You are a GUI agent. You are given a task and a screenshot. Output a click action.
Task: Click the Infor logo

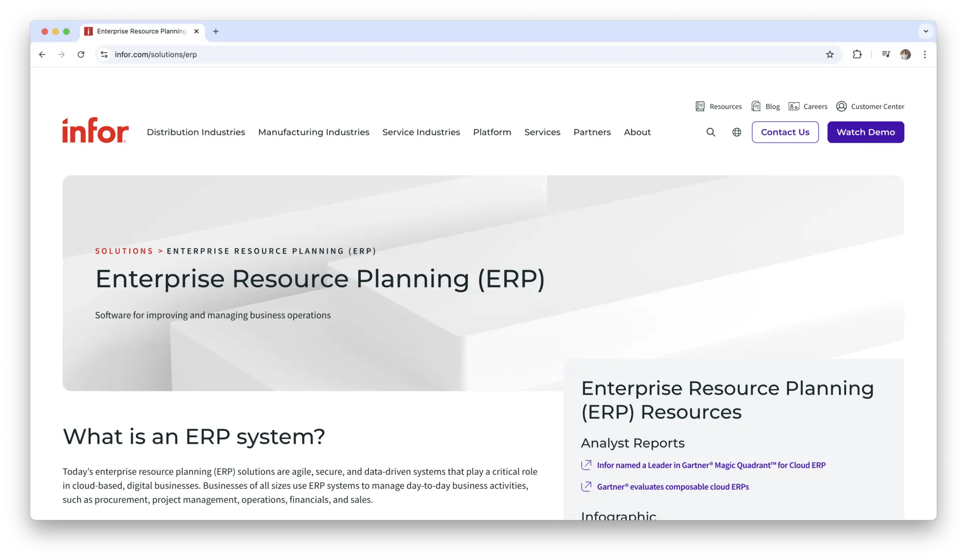click(95, 130)
